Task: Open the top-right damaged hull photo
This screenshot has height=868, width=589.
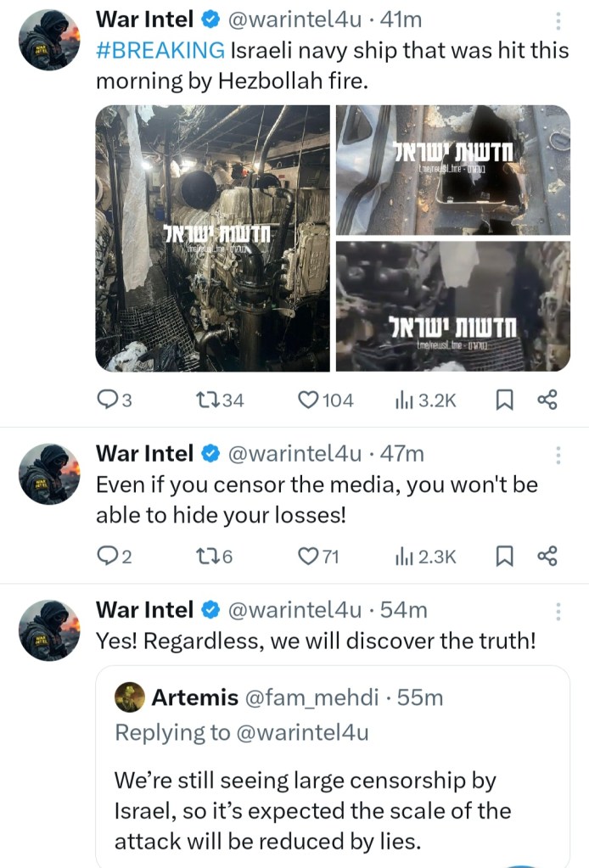Action: [x=453, y=169]
